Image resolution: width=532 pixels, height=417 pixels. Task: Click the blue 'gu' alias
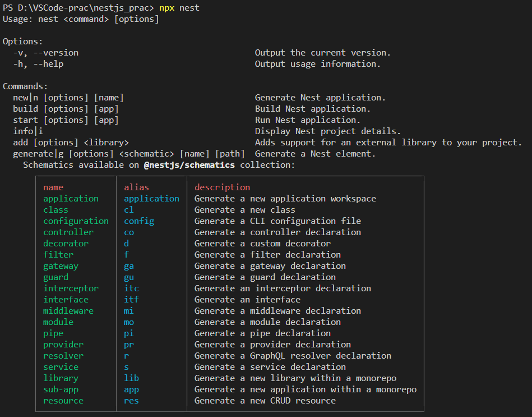pos(129,277)
